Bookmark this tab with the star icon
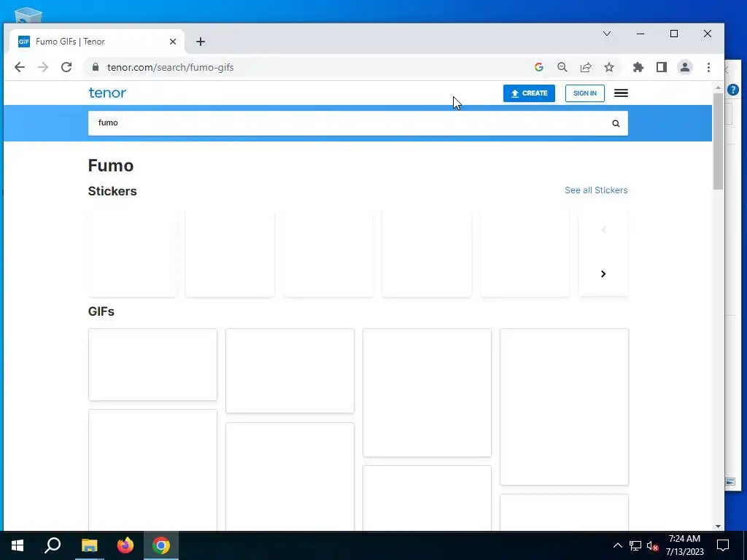Screen dimensions: 747x560 tap(609, 67)
